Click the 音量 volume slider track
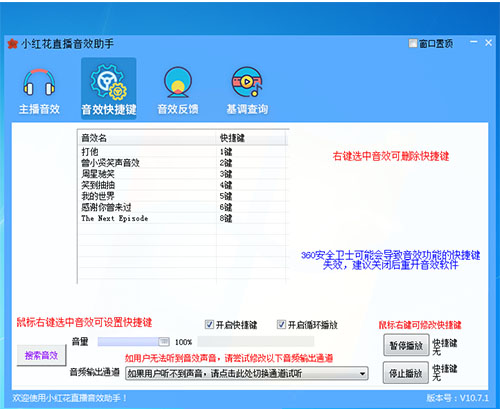This screenshot has width=500, height=409. [x=133, y=342]
